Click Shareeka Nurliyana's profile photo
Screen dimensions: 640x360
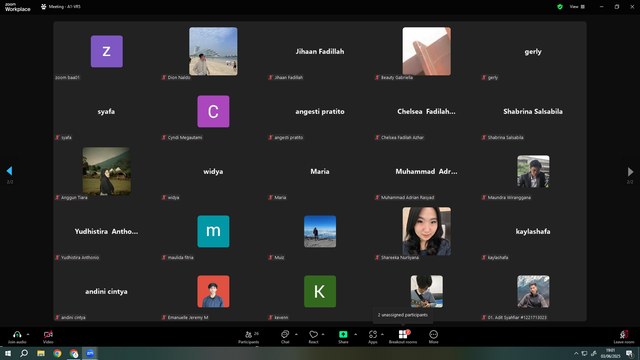[x=427, y=231]
